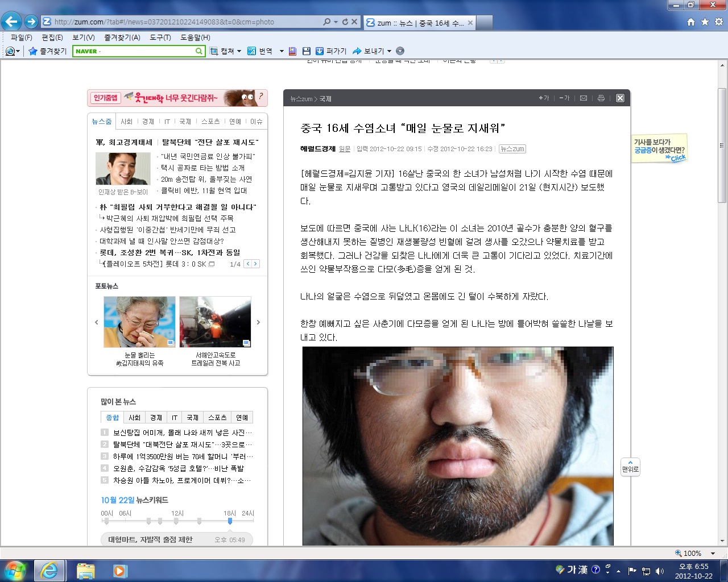Screen dimensions: 728x582
Task: Open the Windows Explorer folder in the taskbar
Action: point(85,571)
